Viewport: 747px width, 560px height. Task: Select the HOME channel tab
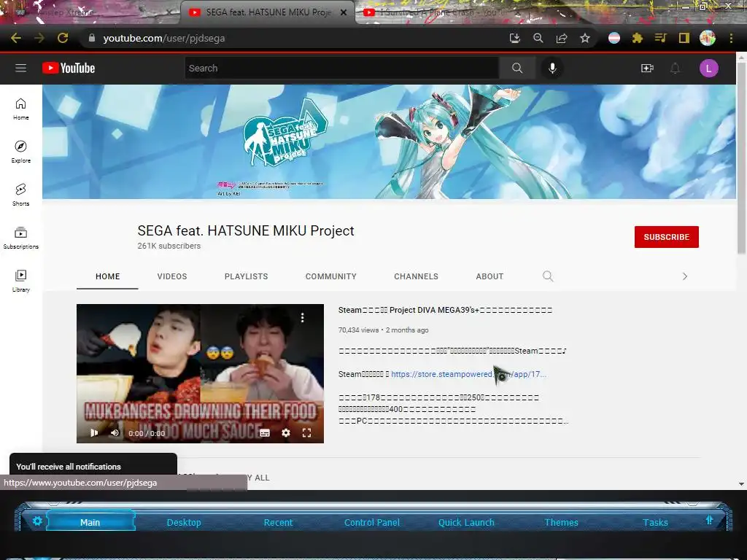[x=108, y=276]
